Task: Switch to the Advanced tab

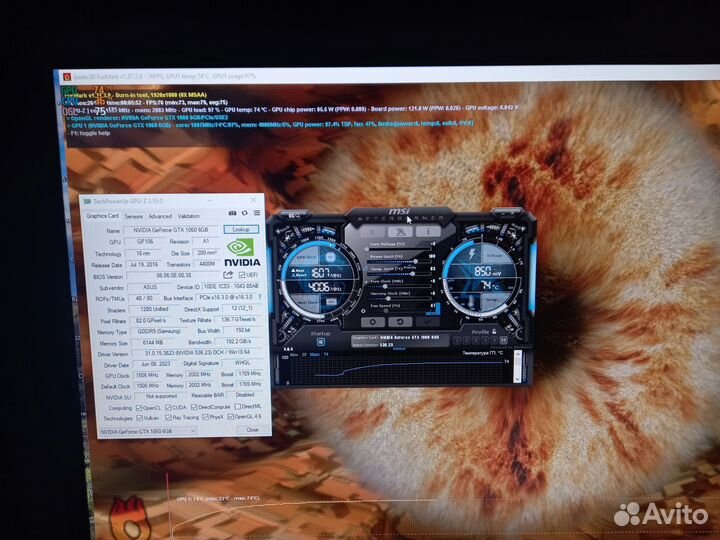Action: (x=160, y=216)
